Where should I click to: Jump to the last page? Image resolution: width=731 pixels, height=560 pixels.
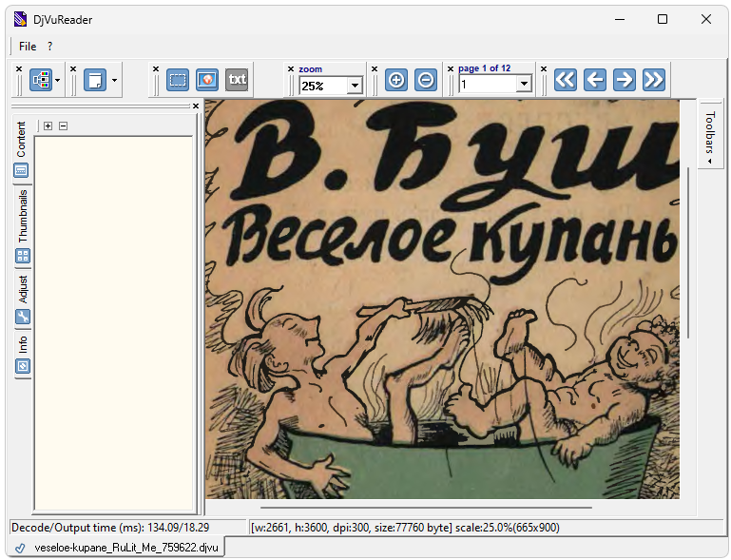pyautogui.click(x=653, y=80)
